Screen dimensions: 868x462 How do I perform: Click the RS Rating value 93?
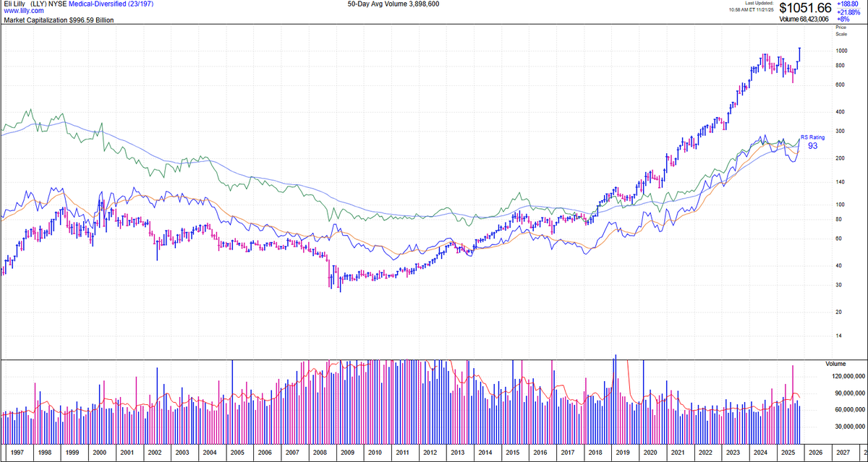tap(813, 145)
